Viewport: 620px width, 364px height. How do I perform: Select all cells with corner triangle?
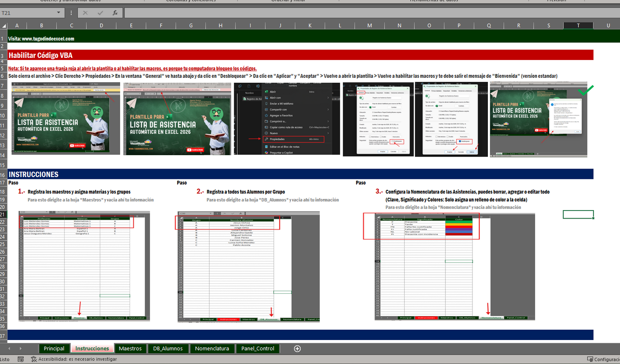pyautogui.click(x=4, y=26)
